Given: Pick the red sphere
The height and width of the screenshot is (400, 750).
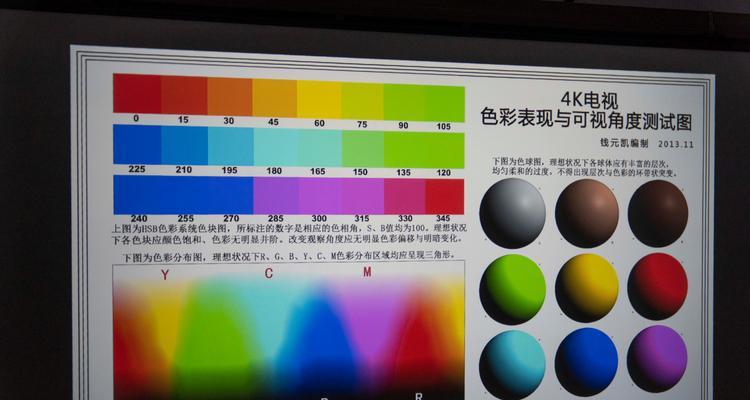Looking at the screenshot, I should click(x=658, y=287).
